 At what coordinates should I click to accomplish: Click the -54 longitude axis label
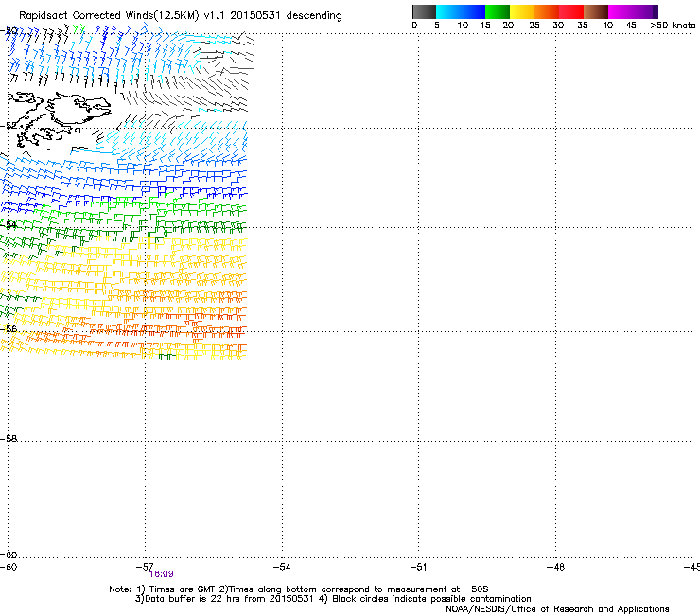tap(282, 567)
